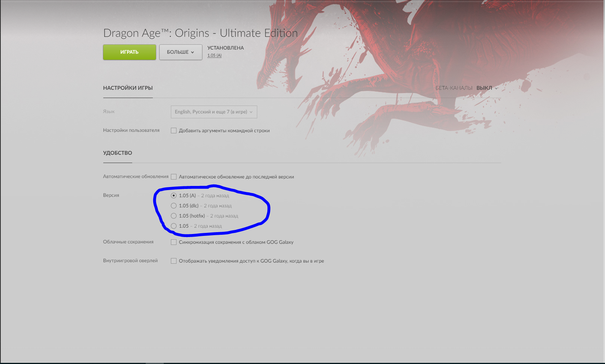
Task: Click the Dragon Age: Origins title text
Action: coord(200,33)
